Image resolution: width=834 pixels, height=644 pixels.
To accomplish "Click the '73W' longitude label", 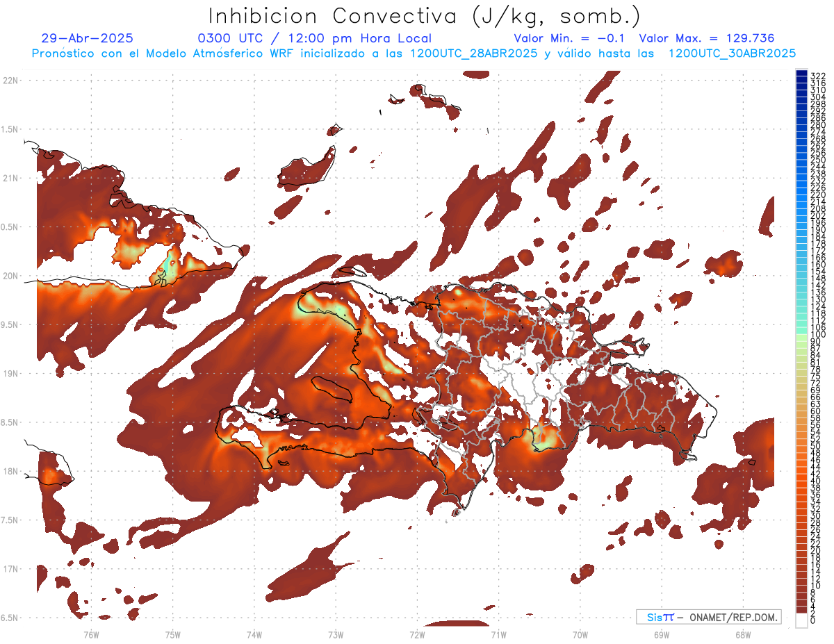I will point(336,634).
